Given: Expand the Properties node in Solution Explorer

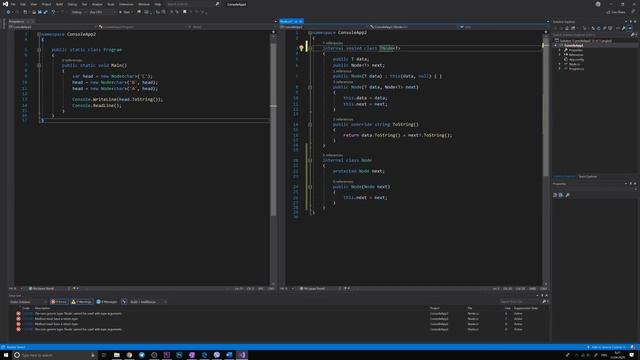Looking at the screenshot, I should [x=560, y=50].
